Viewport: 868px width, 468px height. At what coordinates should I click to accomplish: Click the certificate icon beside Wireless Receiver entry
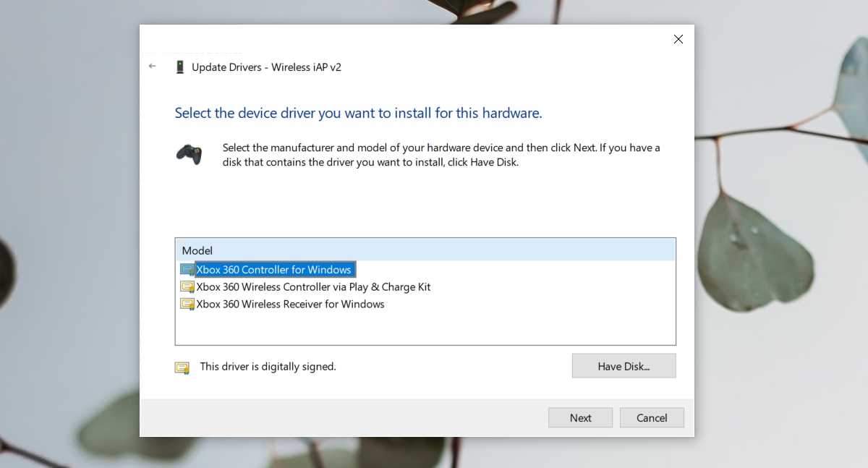(x=187, y=305)
